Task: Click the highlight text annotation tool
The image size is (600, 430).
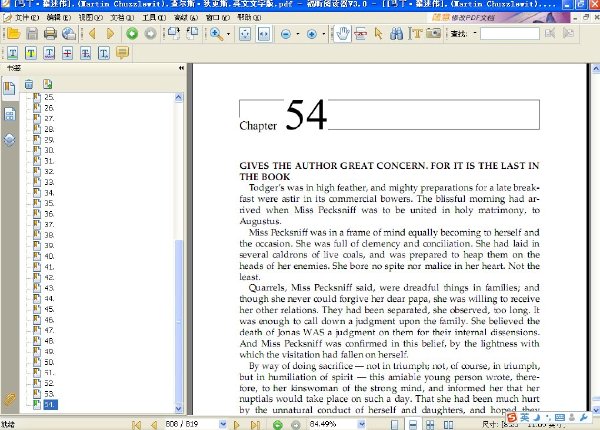Action: pos(31,53)
